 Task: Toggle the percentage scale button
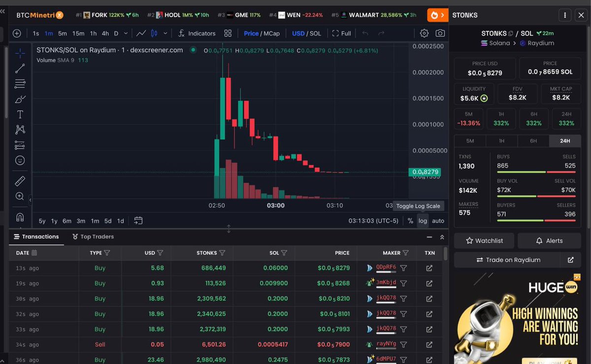tap(410, 221)
